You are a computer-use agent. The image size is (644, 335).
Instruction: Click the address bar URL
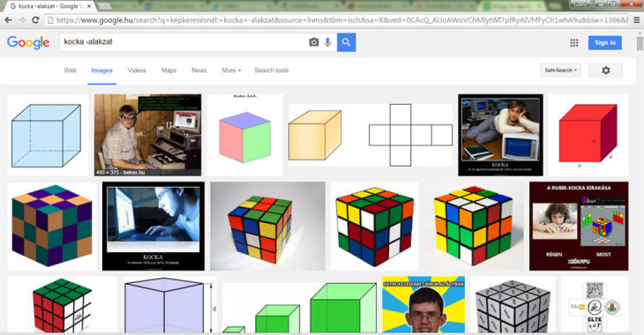click(337, 20)
